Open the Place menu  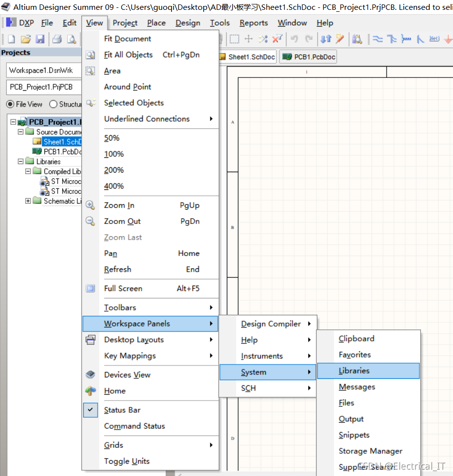pyautogui.click(x=156, y=23)
